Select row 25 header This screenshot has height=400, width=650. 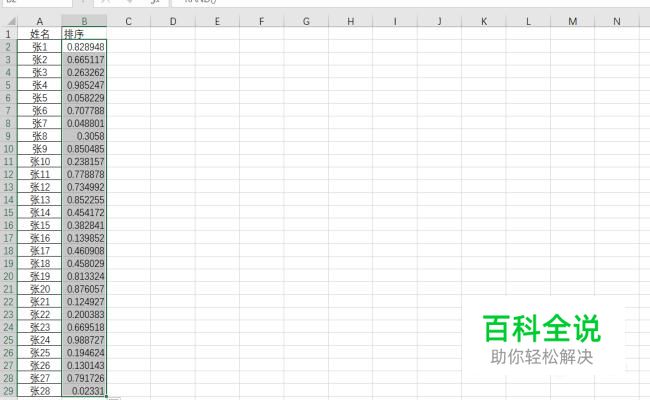(x=8, y=340)
